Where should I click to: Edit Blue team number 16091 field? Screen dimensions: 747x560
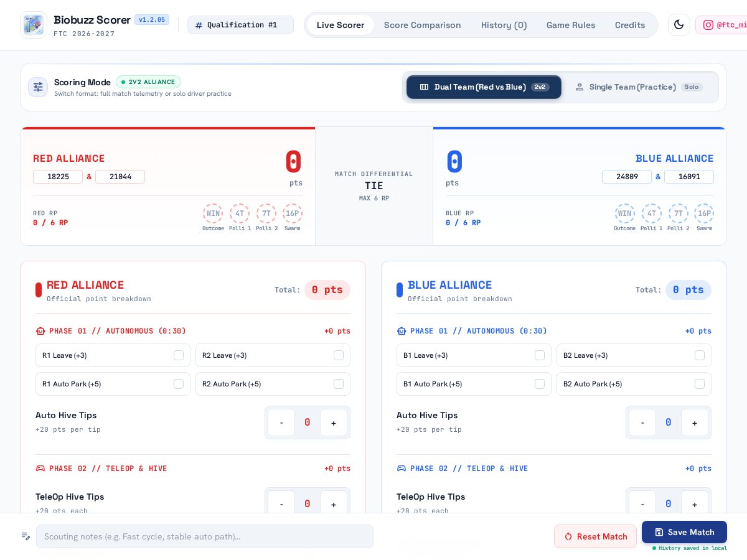[x=689, y=177]
